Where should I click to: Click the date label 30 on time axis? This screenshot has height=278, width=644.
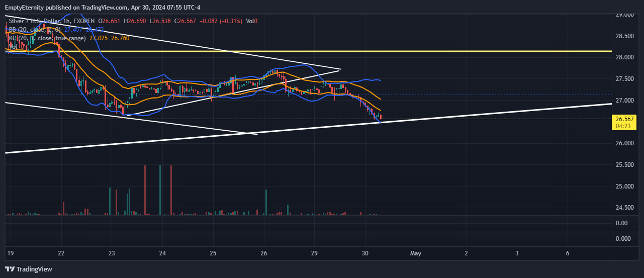(x=365, y=253)
